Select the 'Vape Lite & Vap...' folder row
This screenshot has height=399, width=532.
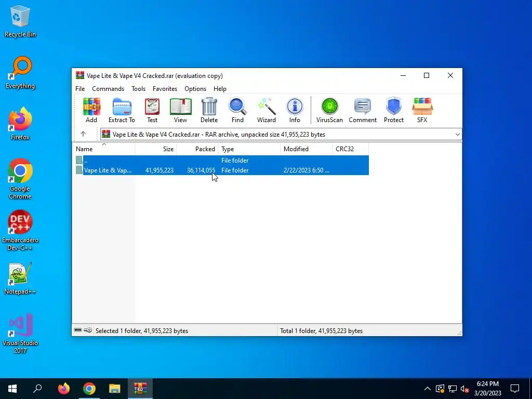(222, 170)
